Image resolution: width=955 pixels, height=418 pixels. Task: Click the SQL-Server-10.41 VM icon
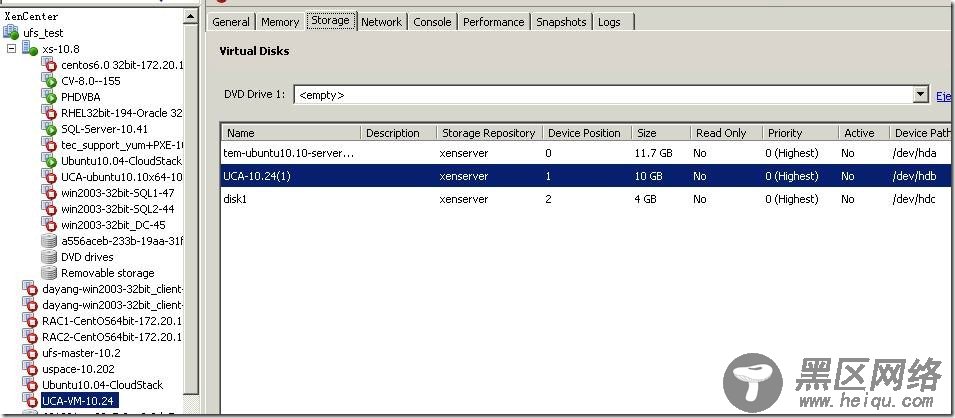coord(49,129)
